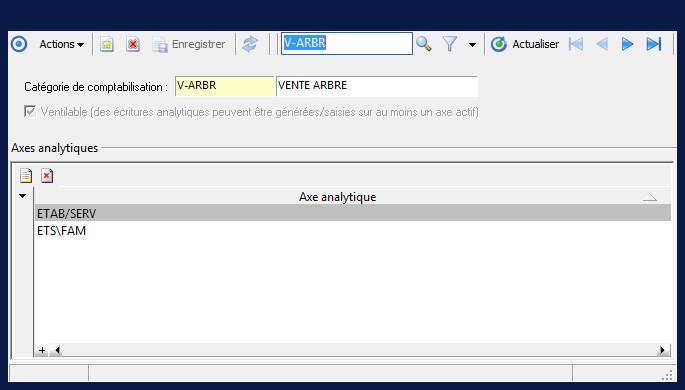Jump to last record arrow
The width and height of the screenshot is (685, 390).
[654, 44]
